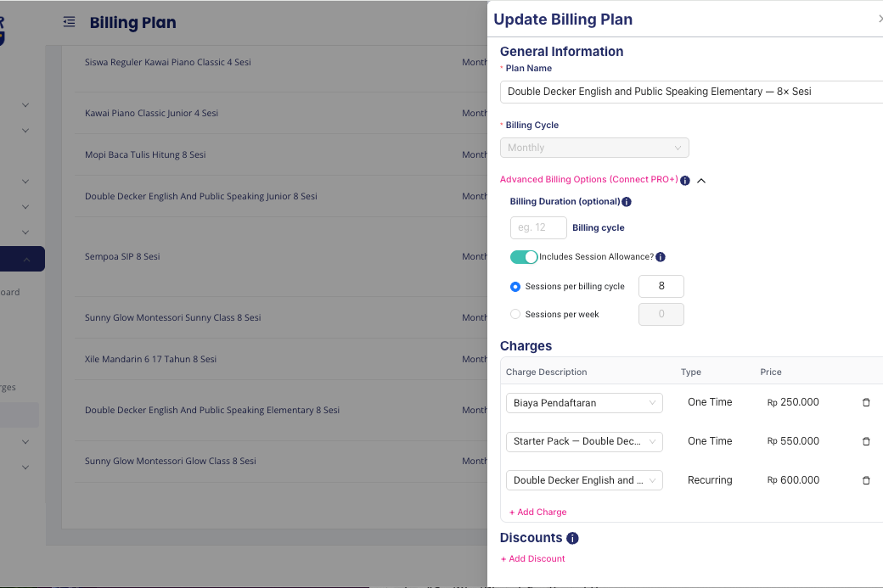Click Advanced Billing Options (Connect PRO+) link
The height and width of the screenshot is (588, 883).
pyautogui.click(x=589, y=180)
